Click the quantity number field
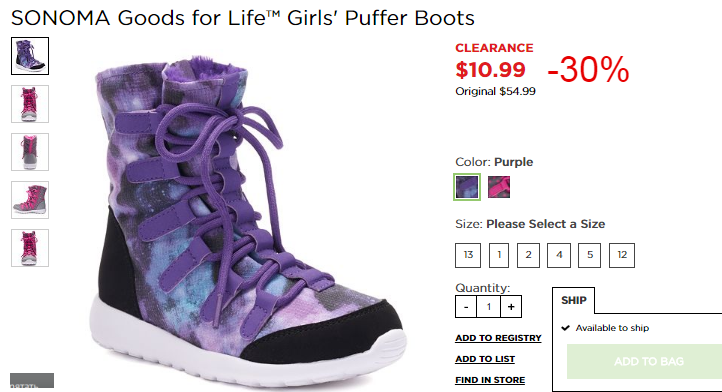Screen dimensions: 722x392 [x=489, y=307]
